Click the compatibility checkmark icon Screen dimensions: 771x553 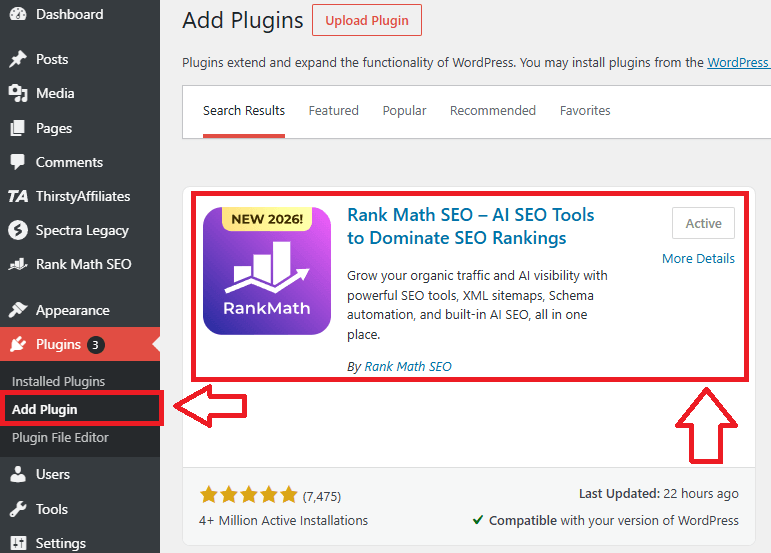[x=477, y=520]
